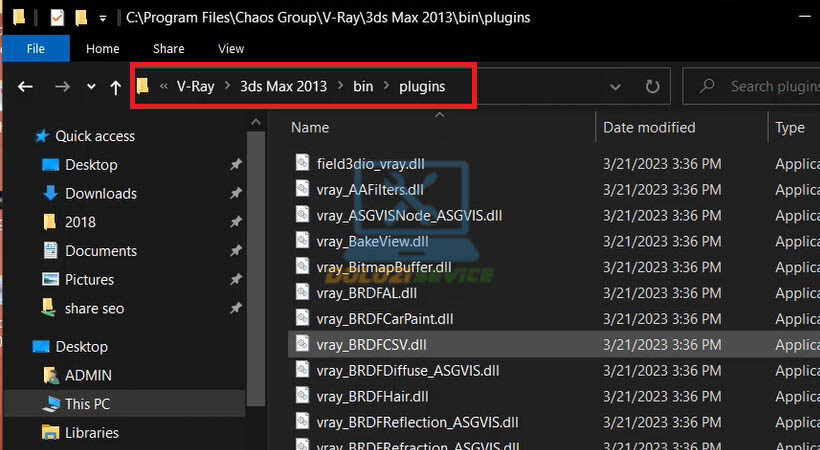The width and height of the screenshot is (820, 450).
Task: Click V-Ray in the breadcrumb path
Action: click(196, 86)
